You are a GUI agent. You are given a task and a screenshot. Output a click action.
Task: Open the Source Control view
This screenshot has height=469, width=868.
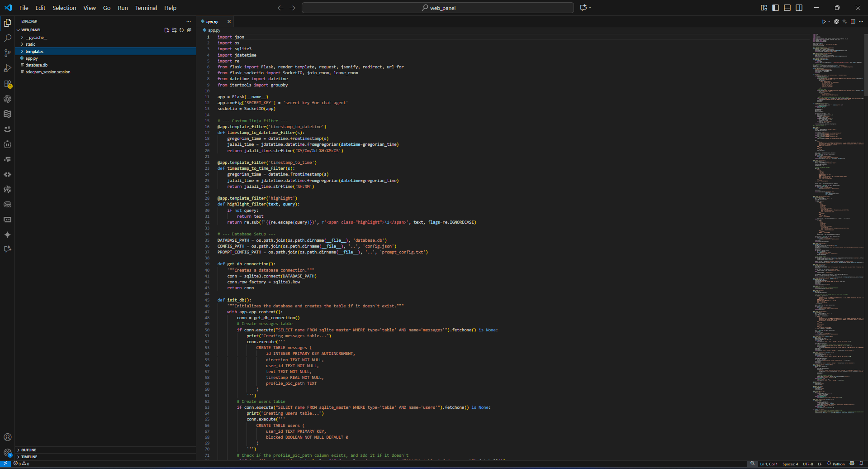pyautogui.click(x=8, y=53)
